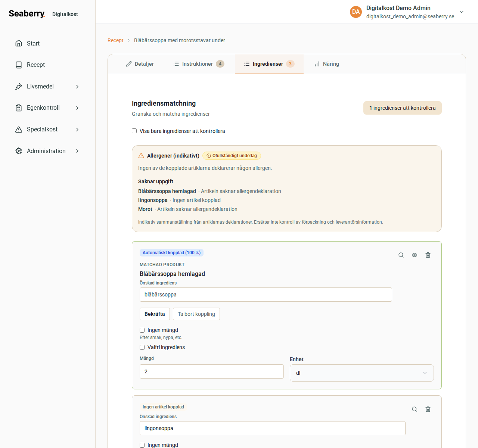Check Valfri ingrediens for blåbärssoppa
Image resolution: width=478 pixels, height=448 pixels.
coord(142,347)
